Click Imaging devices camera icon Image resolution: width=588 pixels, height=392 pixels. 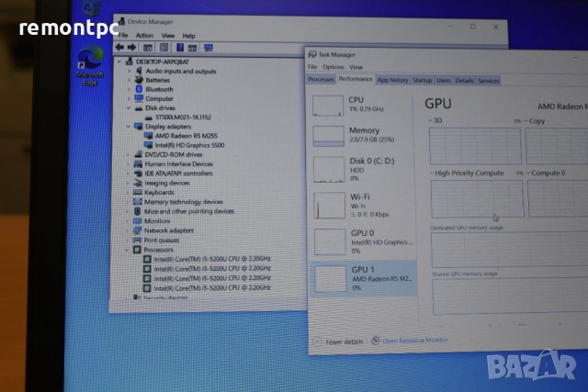tap(138, 183)
